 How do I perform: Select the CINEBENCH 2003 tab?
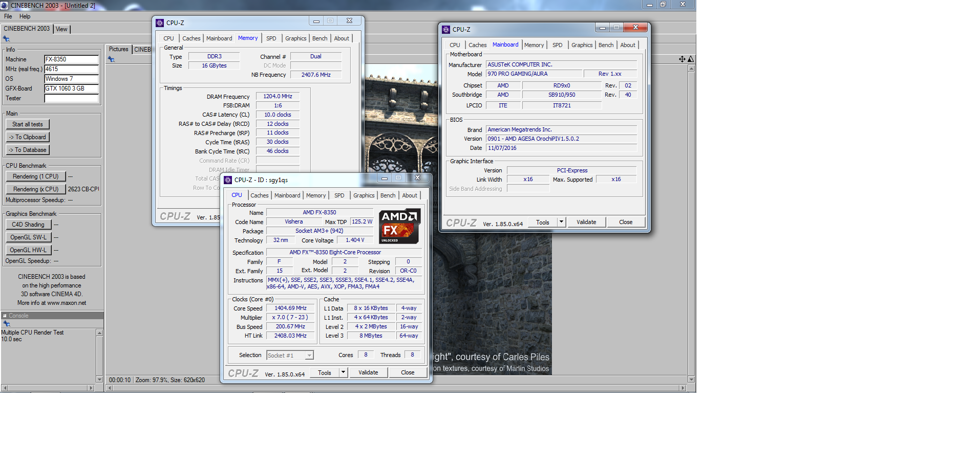[27, 29]
